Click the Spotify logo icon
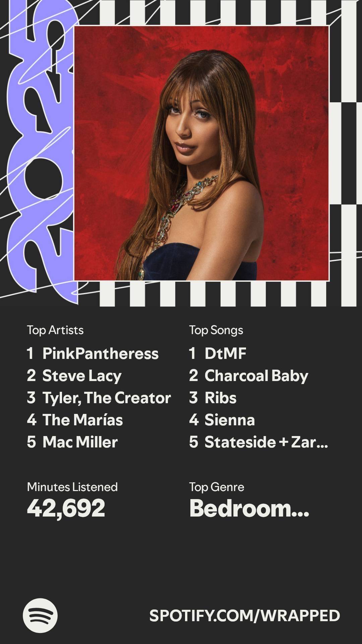This screenshot has height=644, width=362. pyautogui.click(x=40, y=615)
